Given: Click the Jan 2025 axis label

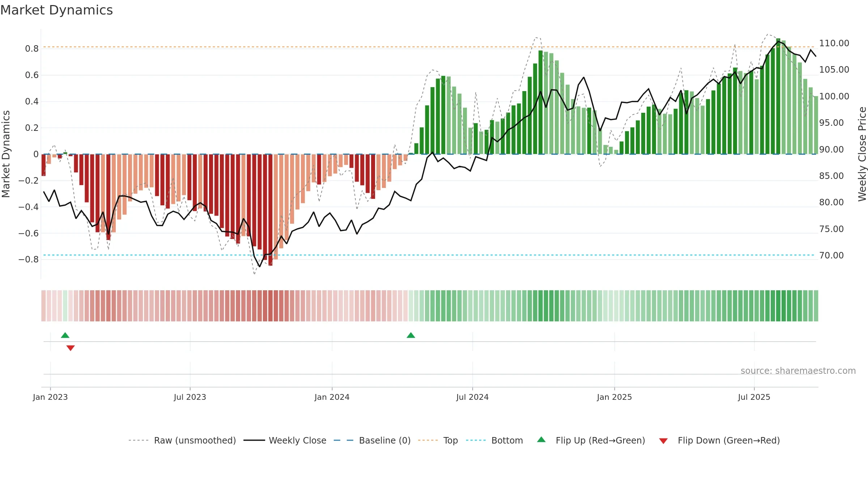Looking at the screenshot, I should 614,397.
